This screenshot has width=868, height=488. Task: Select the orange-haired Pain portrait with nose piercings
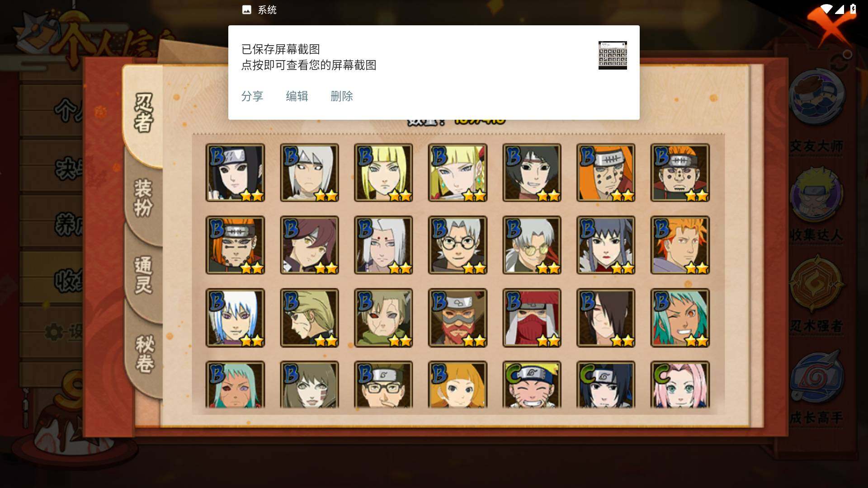[x=680, y=173]
